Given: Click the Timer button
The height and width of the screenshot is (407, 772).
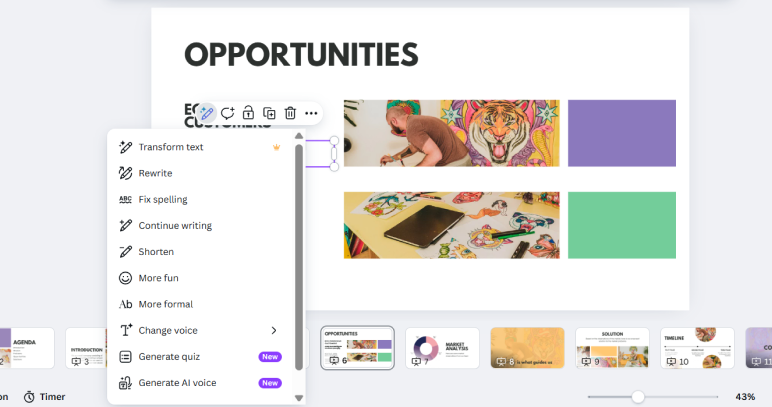Looking at the screenshot, I should tap(45, 397).
